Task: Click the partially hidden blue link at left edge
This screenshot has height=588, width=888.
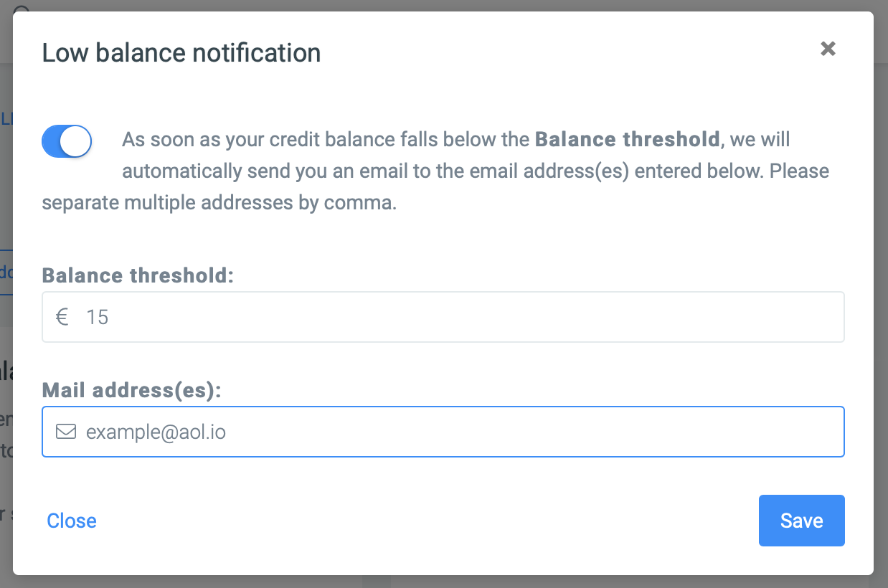Action: [x=6, y=119]
